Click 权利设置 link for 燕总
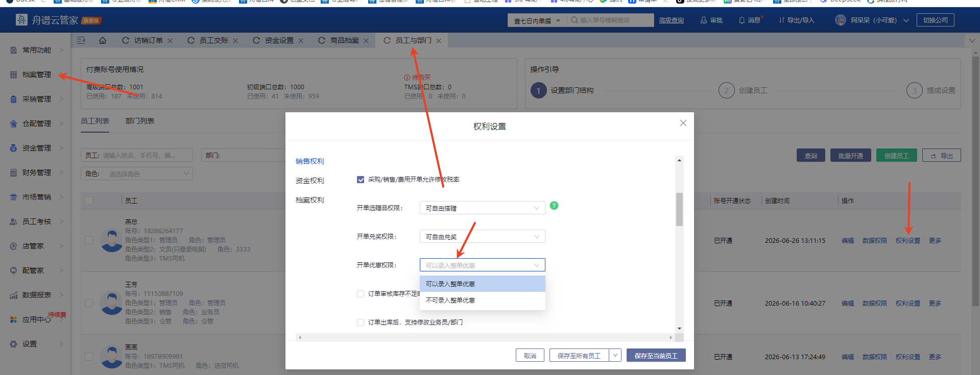 click(908, 240)
